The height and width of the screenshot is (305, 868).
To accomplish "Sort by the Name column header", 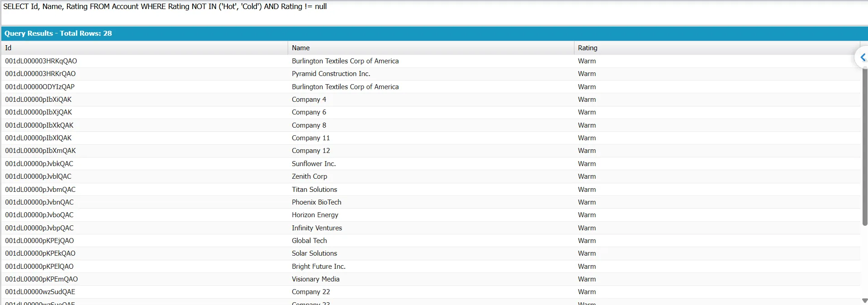I will click(431, 48).
